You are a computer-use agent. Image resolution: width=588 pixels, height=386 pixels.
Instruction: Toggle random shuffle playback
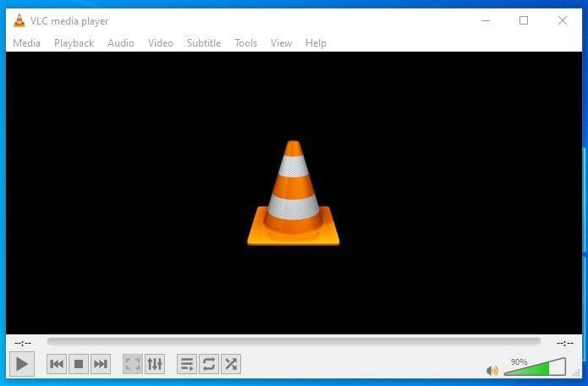(231, 364)
